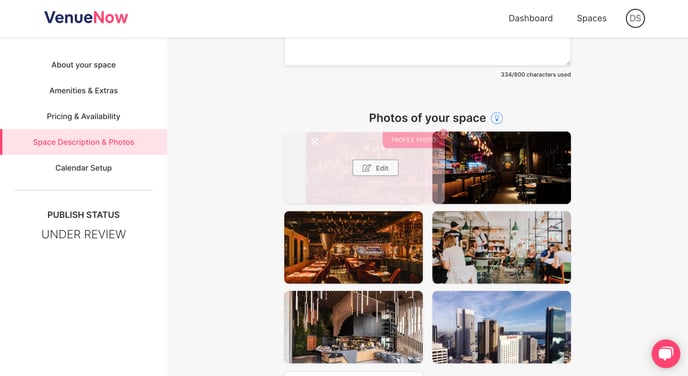Screen dimensions: 688x376
Task: Click the PROFILE PHOTO badge
Action: (413, 140)
